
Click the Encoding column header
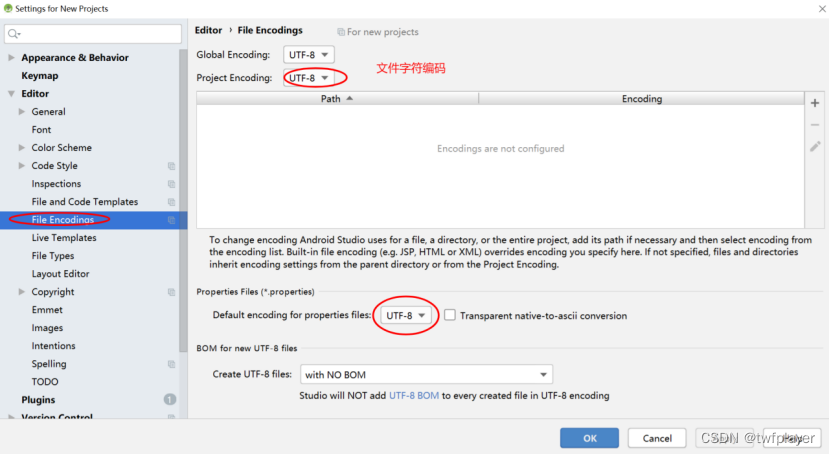coord(642,99)
